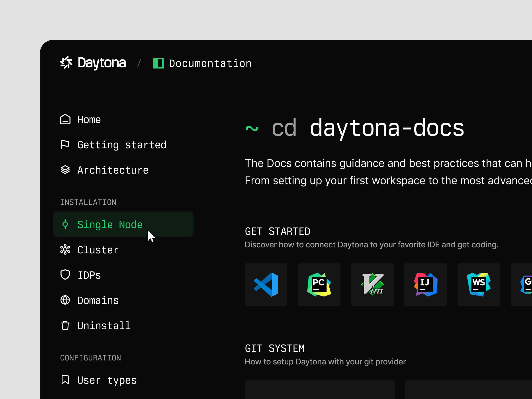Screen dimensions: 532x399
Task: Click 'How to setup Daytona' description text
Action: [x=325, y=362]
